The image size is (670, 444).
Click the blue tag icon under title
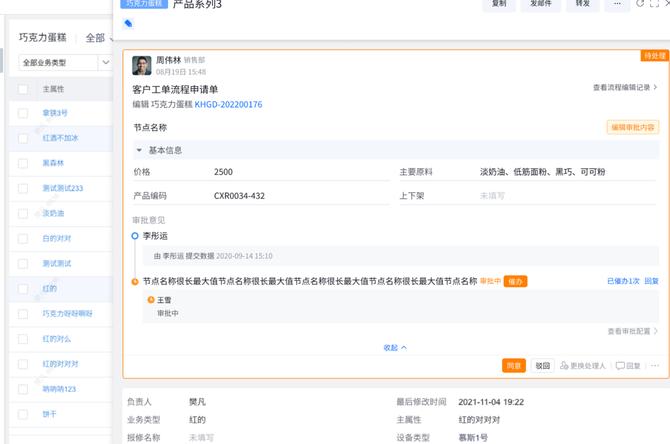(128, 23)
